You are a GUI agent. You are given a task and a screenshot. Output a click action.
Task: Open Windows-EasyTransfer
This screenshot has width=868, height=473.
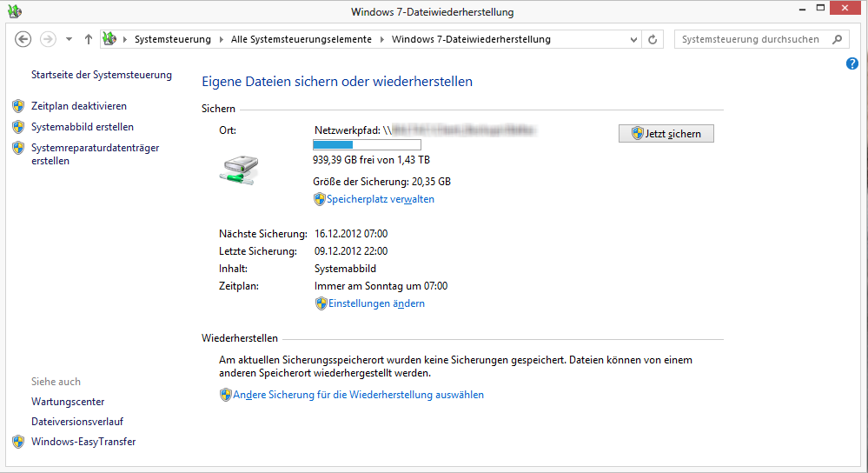83,442
